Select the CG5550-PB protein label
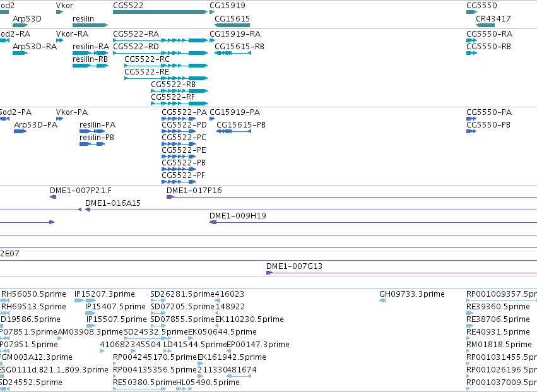This screenshot has height=392, width=537. (488, 125)
